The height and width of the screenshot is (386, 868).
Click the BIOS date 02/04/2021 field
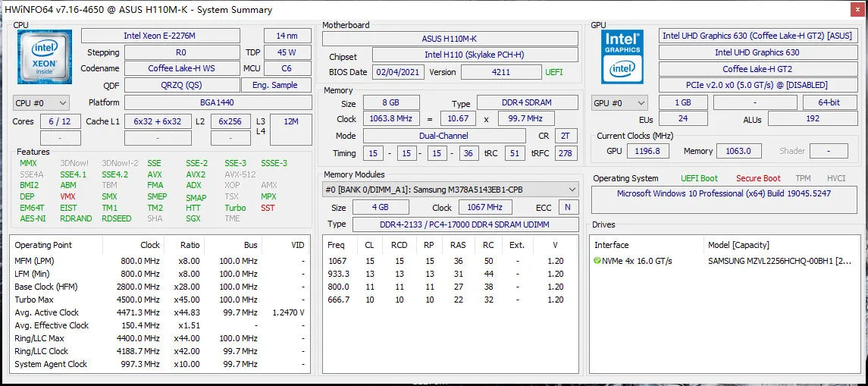[399, 72]
